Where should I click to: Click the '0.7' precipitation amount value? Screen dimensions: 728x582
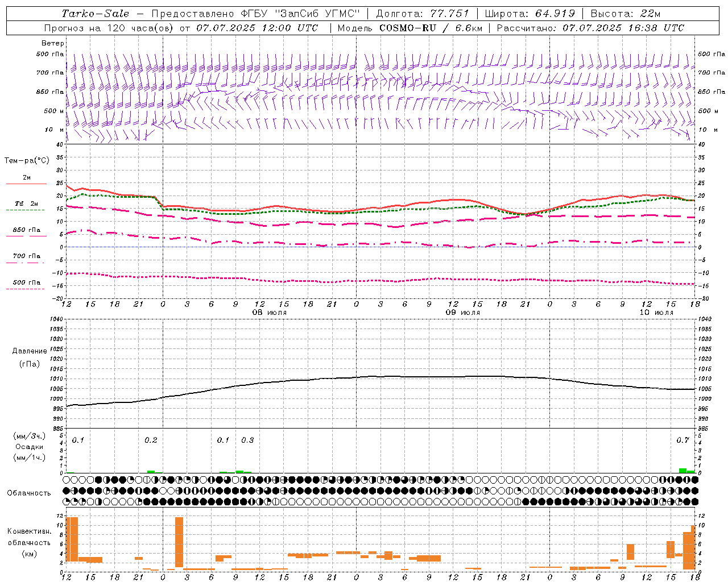coord(682,440)
